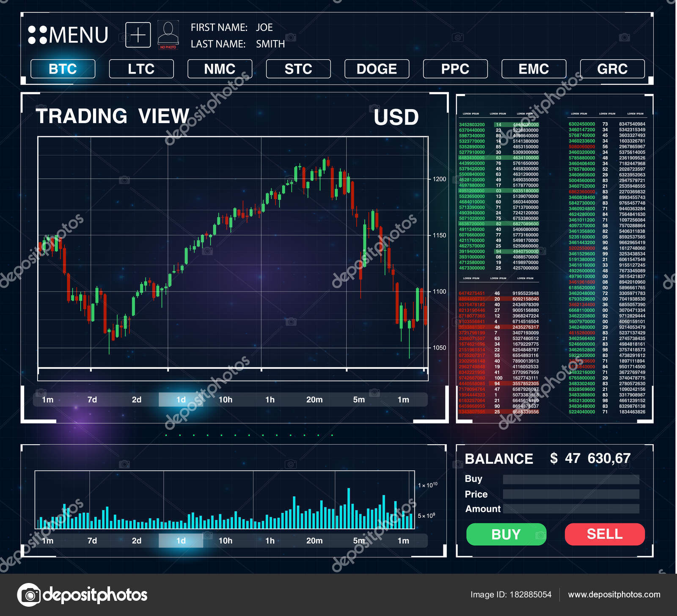Image resolution: width=677 pixels, height=616 pixels.
Task: Select the TRADING VIEW panel title
Action: click(113, 116)
